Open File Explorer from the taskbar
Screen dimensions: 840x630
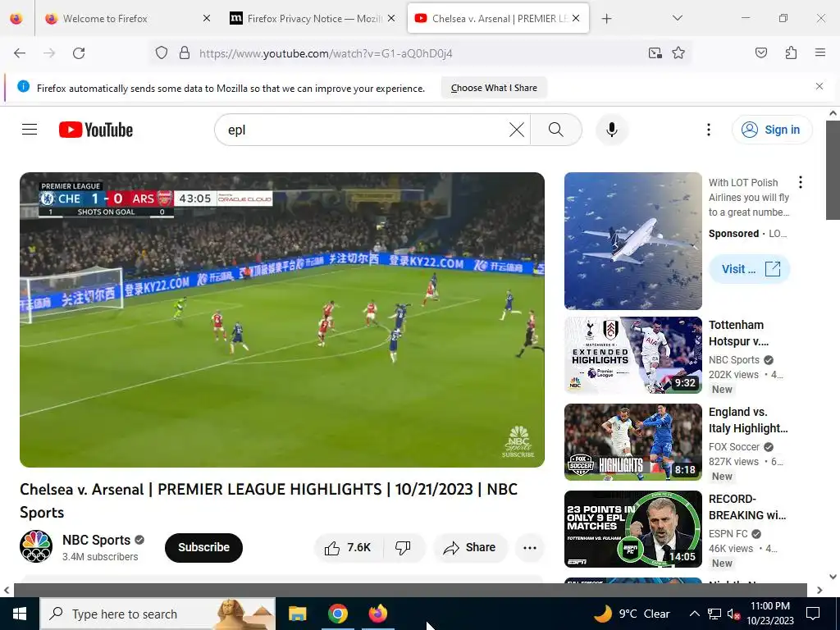click(x=297, y=614)
